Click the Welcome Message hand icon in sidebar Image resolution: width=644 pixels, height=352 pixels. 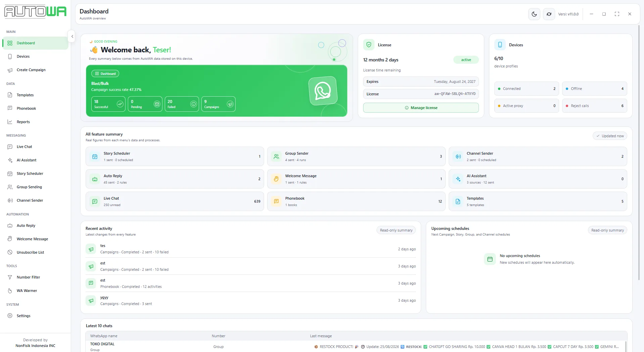coord(10,239)
